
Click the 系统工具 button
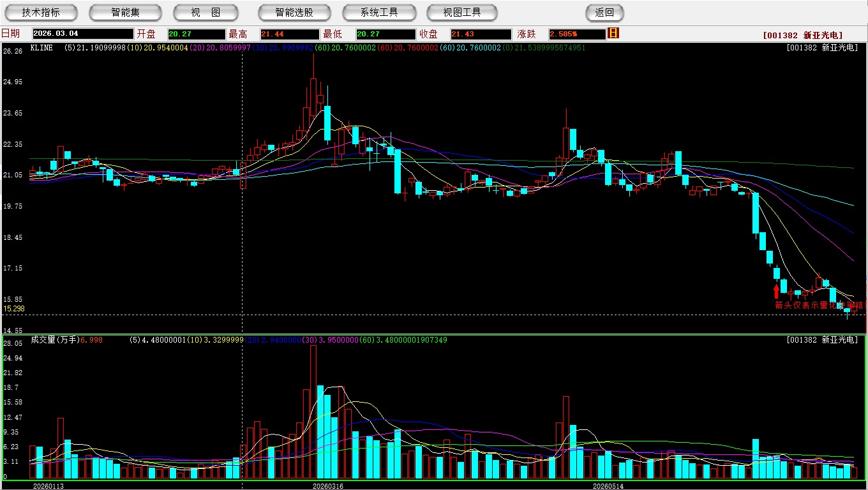(x=379, y=12)
